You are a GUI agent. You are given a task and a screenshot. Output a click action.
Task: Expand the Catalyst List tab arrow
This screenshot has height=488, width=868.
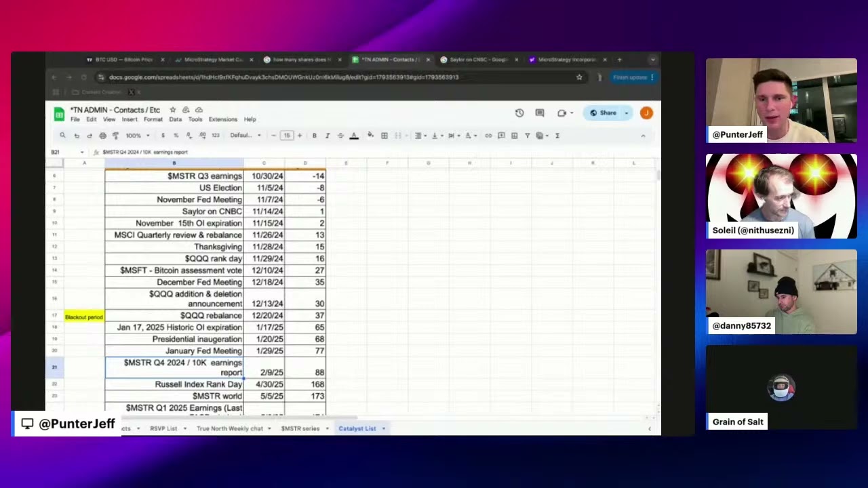coord(384,428)
